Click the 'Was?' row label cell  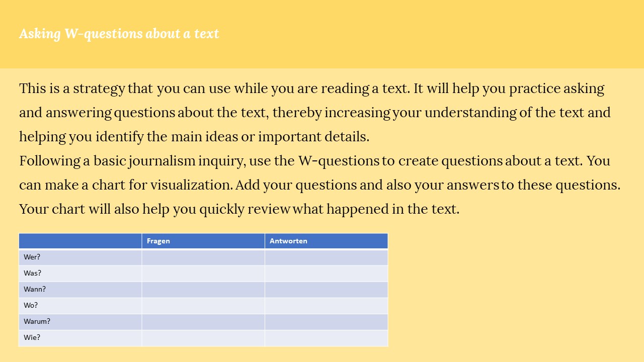80,274
